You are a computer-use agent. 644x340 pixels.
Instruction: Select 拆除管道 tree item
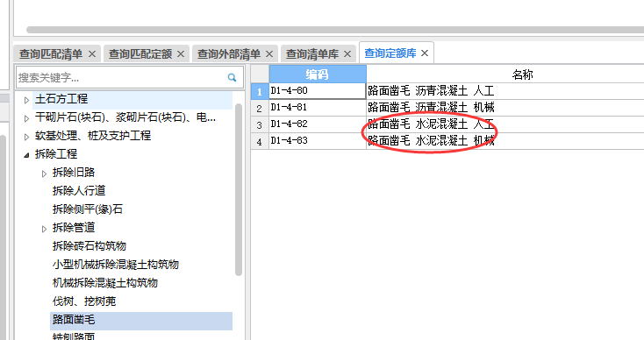tap(74, 228)
